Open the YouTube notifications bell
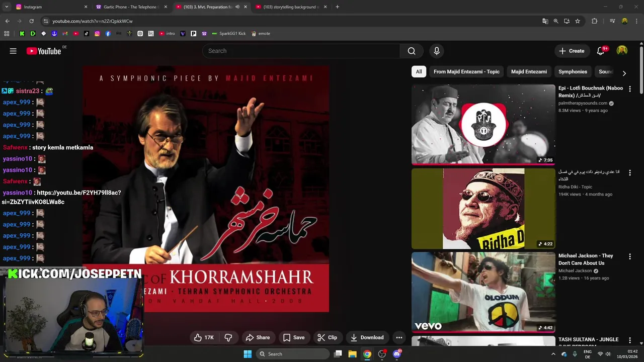Viewport: 644px width, 362px height. [601, 51]
